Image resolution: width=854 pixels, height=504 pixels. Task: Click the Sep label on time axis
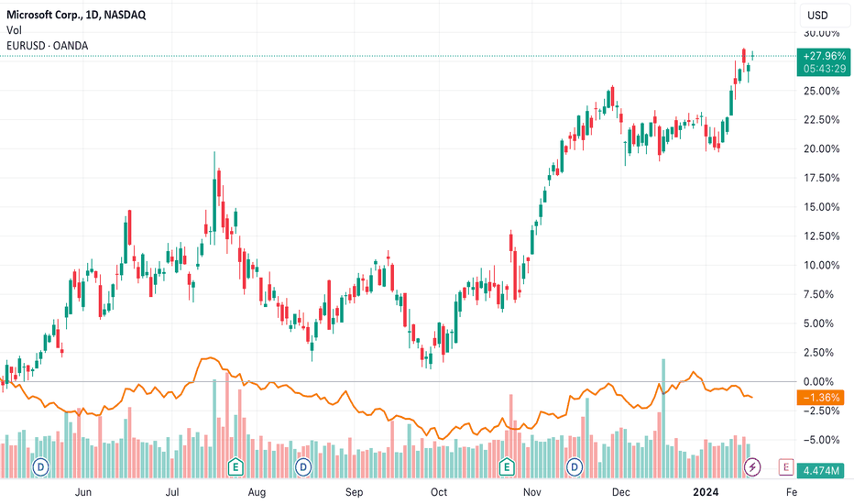[x=354, y=492]
